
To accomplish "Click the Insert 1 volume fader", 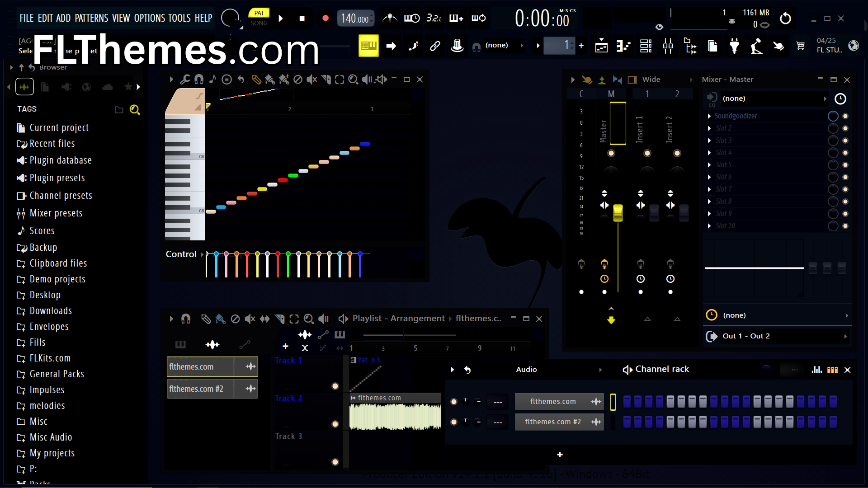I will (x=654, y=213).
